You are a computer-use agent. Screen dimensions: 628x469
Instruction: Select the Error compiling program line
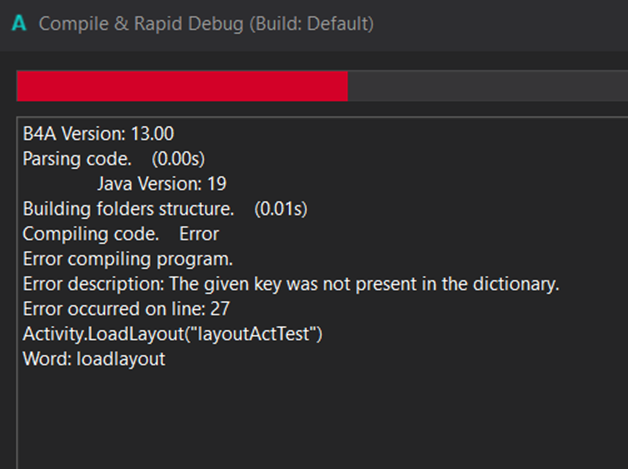click(x=127, y=259)
